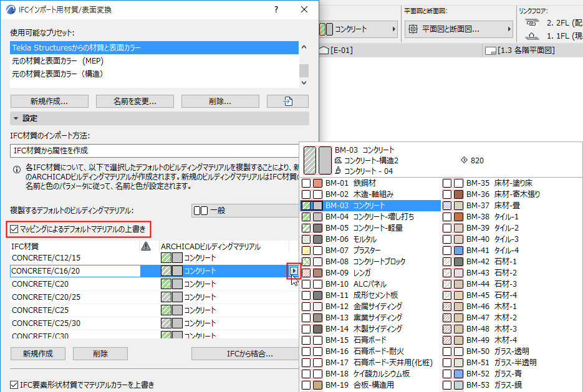
Task: Select BM-19 合板-構造用
Action: coord(371,385)
